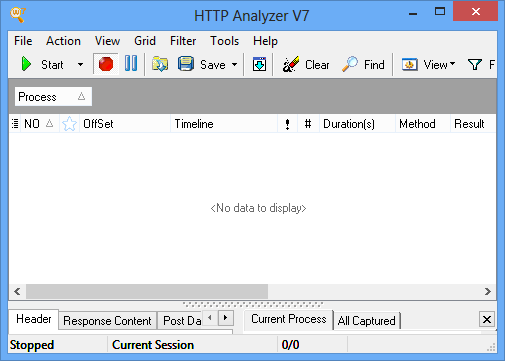The height and width of the screenshot is (361, 505).
Task: Click the Current Session status text
Action: click(x=153, y=345)
